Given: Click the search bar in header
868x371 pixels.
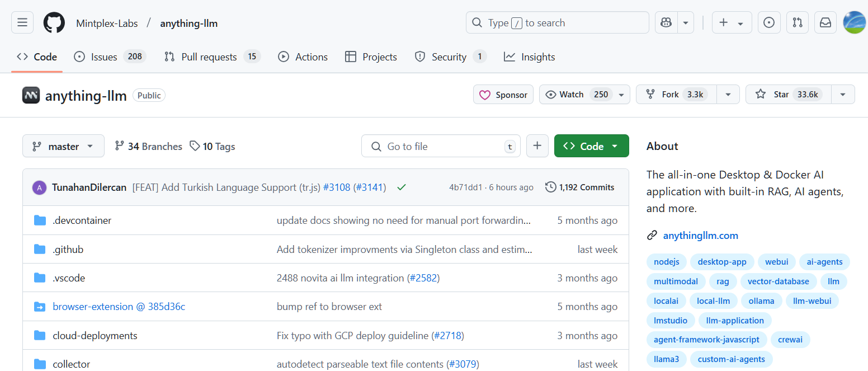Looking at the screenshot, I should (x=558, y=22).
